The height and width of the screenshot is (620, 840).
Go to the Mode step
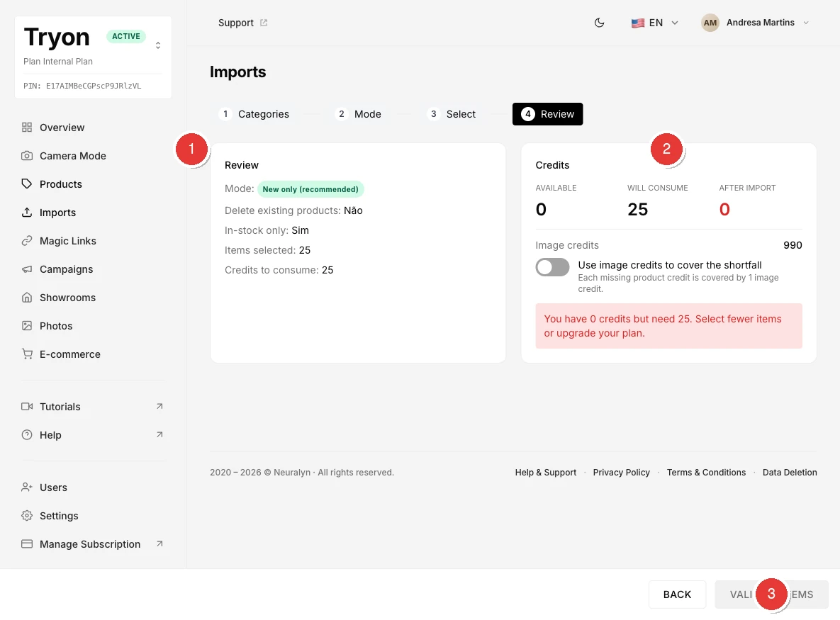[358, 114]
